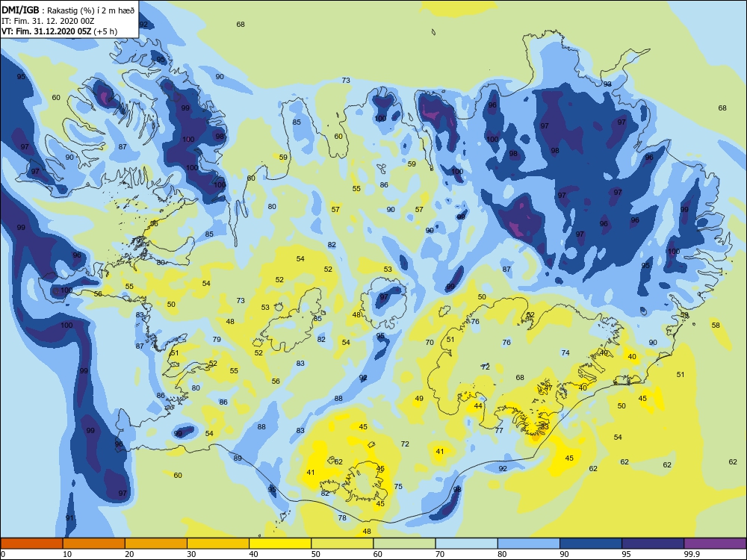Image resolution: width=747 pixels, height=560 pixels.
Task: Click the map humidity value '74'
Action: pyautogui.click(x=565, y=353)
